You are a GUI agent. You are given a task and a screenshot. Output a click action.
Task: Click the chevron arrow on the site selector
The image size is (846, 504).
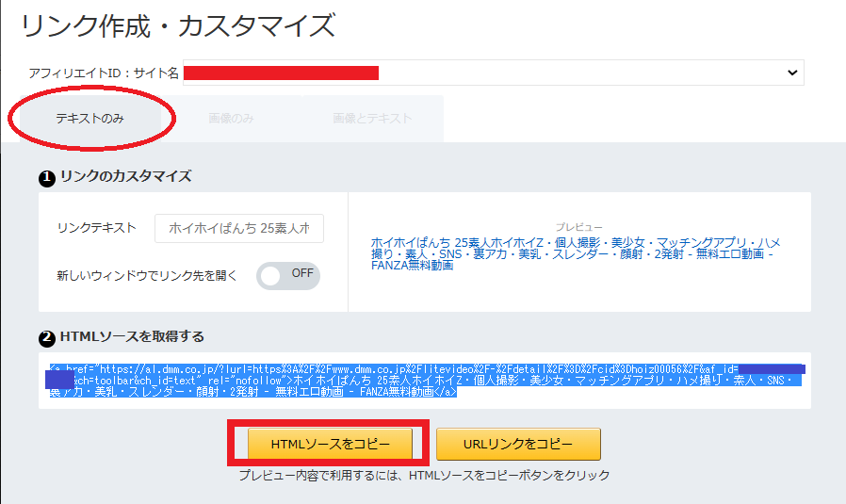coord(791,73)
